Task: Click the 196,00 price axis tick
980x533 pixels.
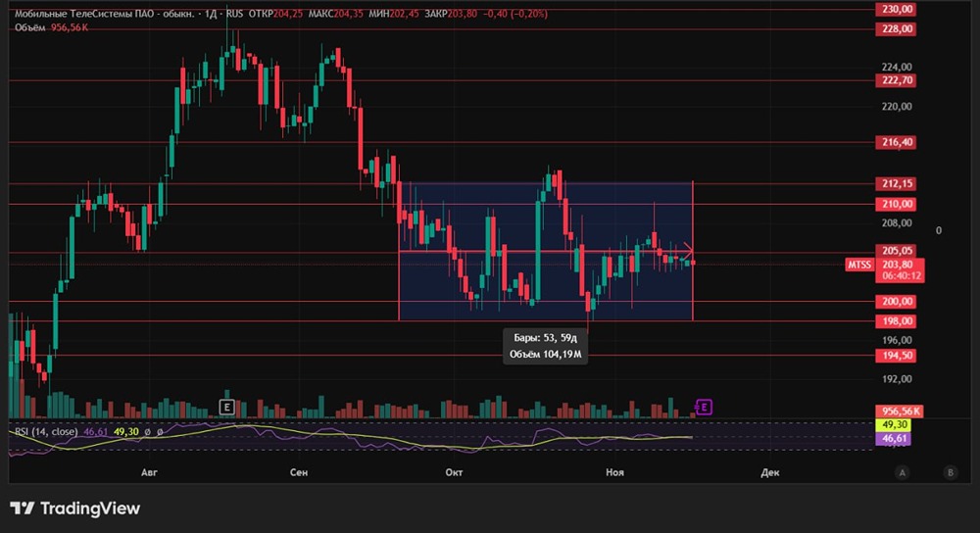Action: [897, 340]
